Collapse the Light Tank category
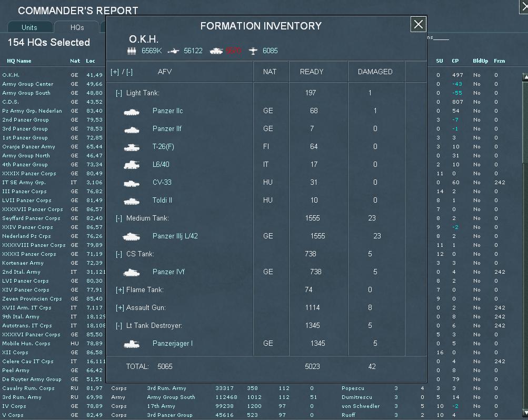Viewport: 528px width, 420px height. tap(119, 93)
